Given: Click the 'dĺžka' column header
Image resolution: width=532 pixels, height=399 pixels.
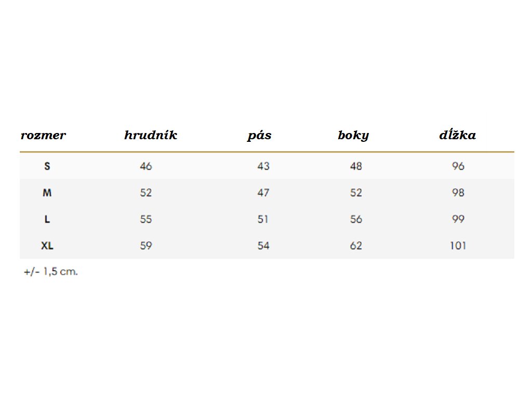Looking at the screenshot, I should pyautogui.click(x=457, y=136).
